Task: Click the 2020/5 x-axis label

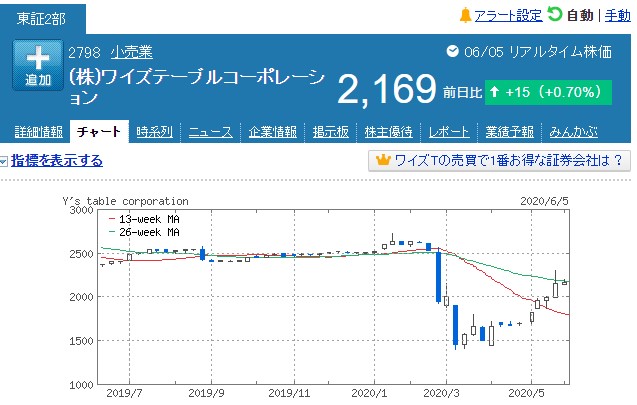Action: pos(526,393)
